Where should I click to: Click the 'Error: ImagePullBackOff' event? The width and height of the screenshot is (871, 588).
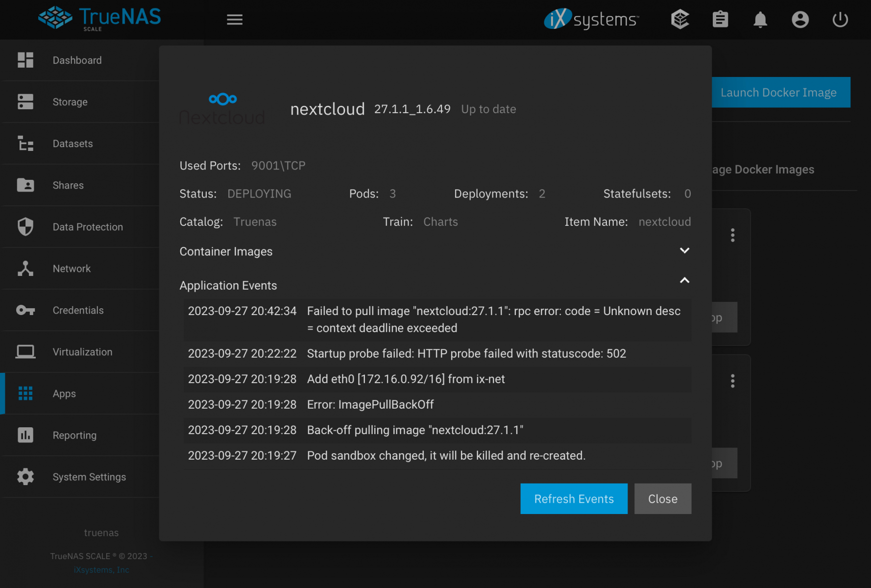437,405
